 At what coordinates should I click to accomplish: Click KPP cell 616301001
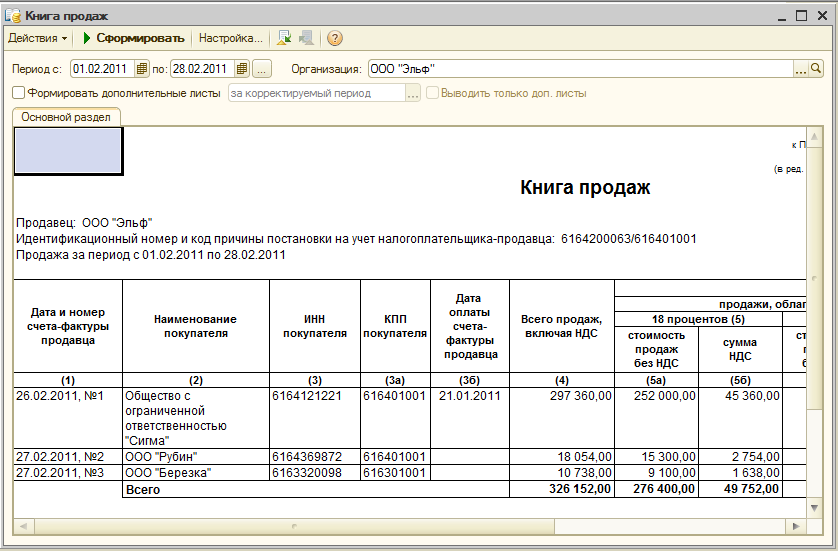[395, 473]
